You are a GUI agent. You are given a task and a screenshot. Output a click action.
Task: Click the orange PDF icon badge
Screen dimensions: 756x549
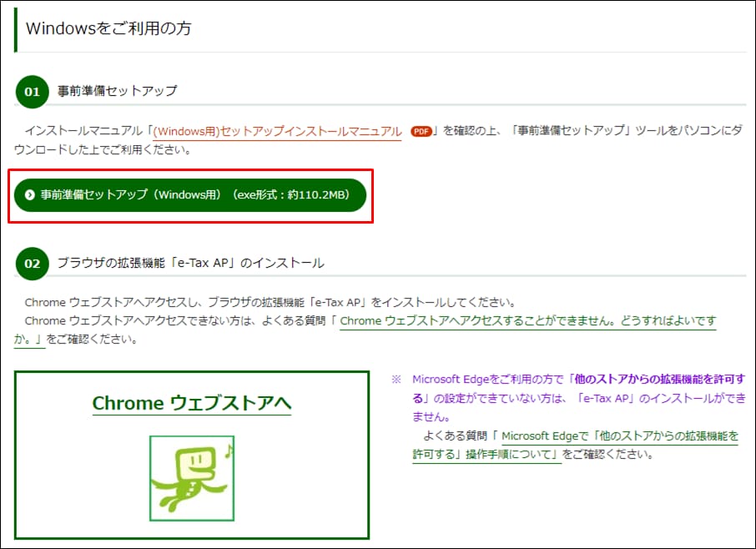point(421,131)
